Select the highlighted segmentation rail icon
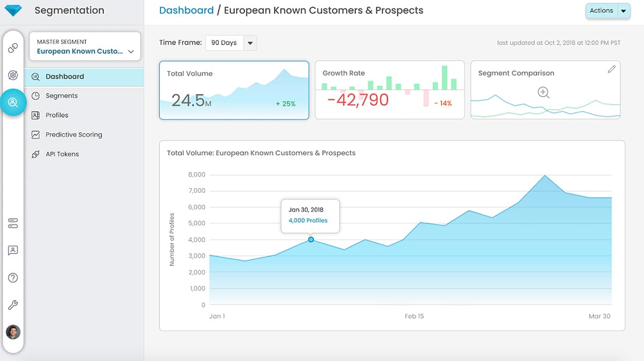The image size is (644, 361). pos(13,102)
